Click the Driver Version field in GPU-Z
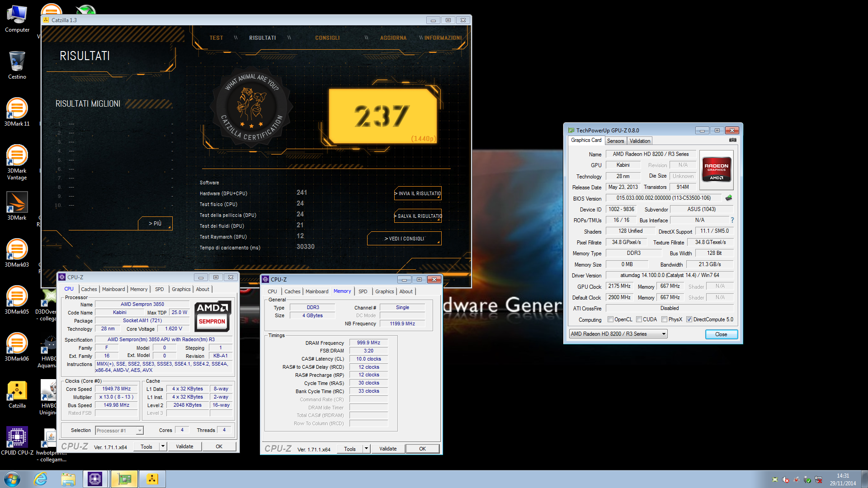Screen dimensions: 868x488 point(670,275)
